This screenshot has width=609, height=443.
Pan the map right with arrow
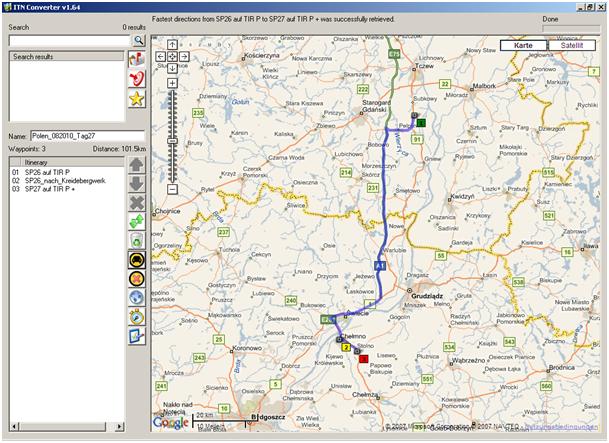pos(184,57)
